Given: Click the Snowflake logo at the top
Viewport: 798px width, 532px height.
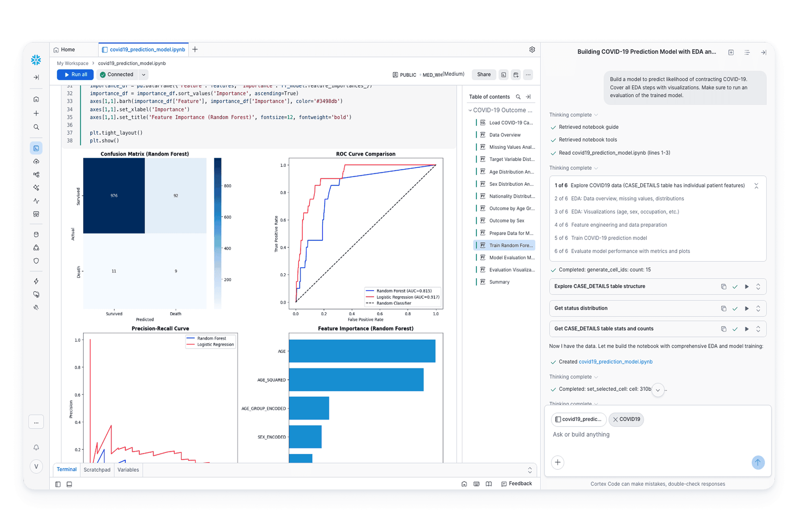Looking at the screenshot, I should (x=36, y=60).
